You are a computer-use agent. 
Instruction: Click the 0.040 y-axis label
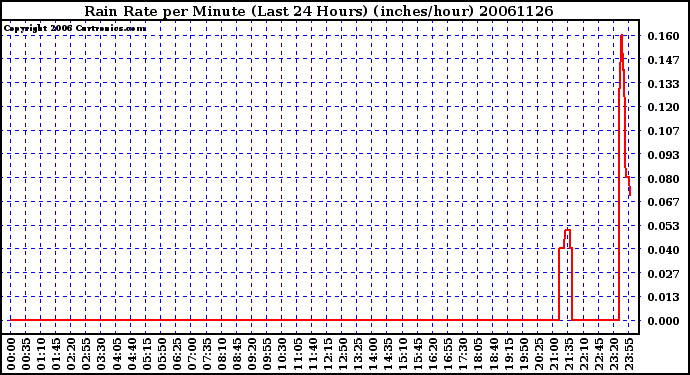click(663, 250)
